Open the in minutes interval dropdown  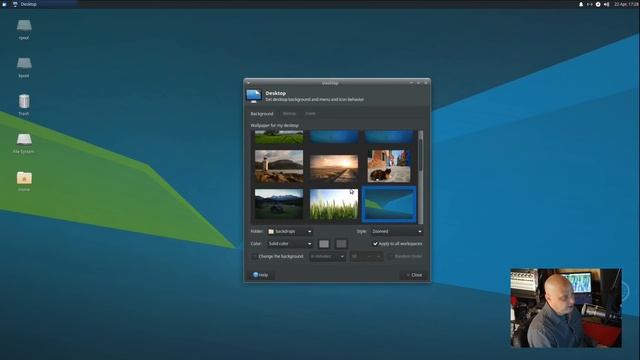pos(327,256)
